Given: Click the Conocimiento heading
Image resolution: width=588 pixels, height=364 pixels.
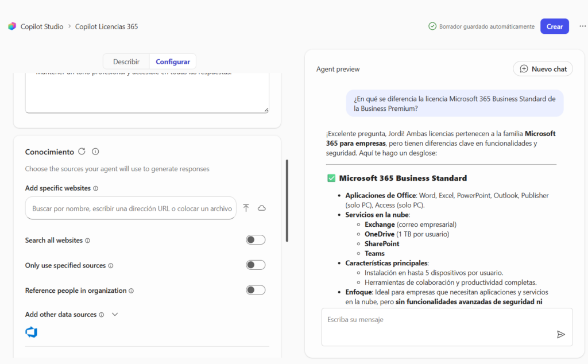Looking at the screenshot, I should click(49, 152).
